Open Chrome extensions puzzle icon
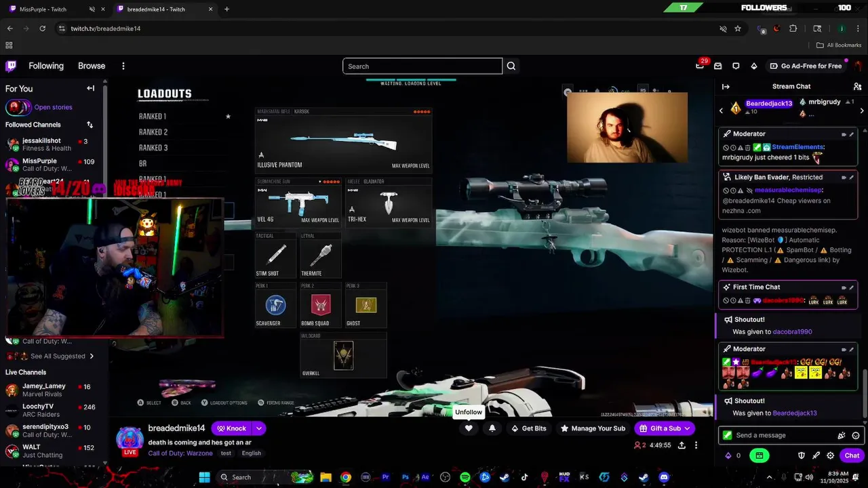Viewport: 868px width, 488px height. pyautogui.click(x=793, y=28)
